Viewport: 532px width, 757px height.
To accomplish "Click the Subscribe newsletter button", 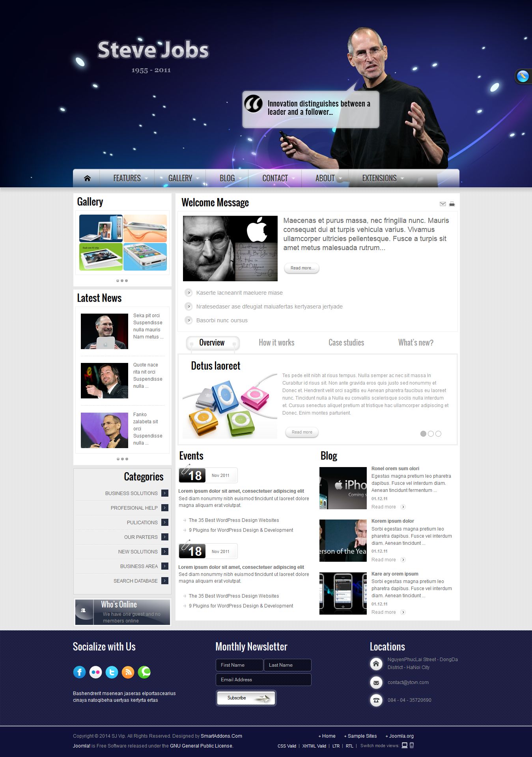I will pyautogui.click(x=246, y=698).
